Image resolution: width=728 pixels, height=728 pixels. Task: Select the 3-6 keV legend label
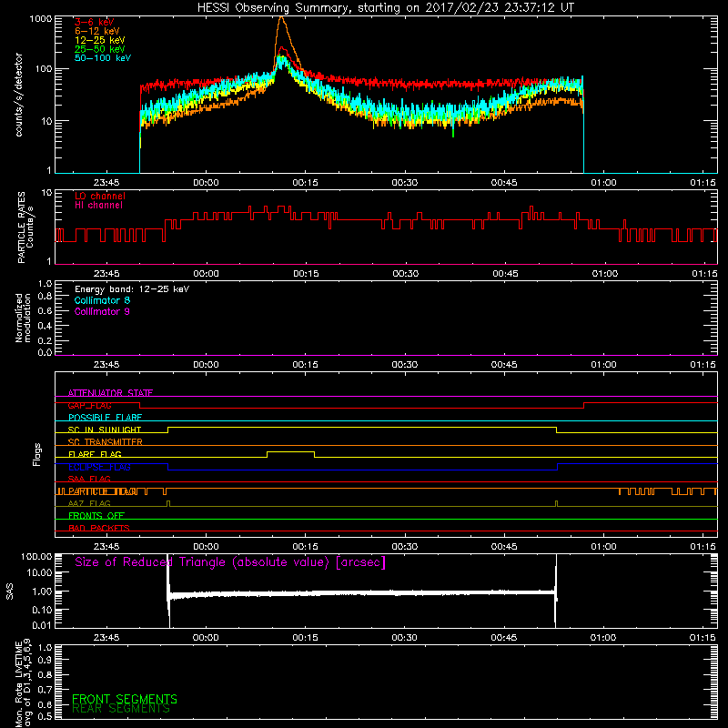tap(95, 22)
